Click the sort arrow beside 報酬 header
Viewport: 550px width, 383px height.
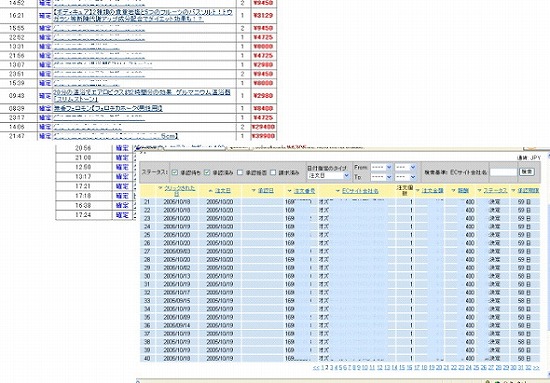pyautogui.click(x=453, y=190)
